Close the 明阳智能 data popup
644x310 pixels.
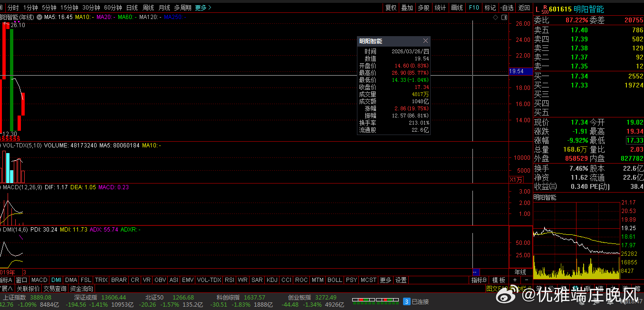(x=425, y=41)
